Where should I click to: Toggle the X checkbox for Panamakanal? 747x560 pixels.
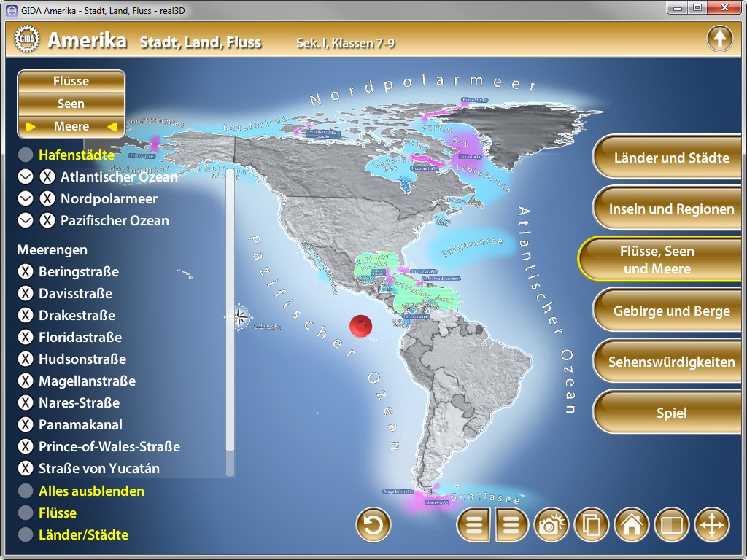(26, 425)
